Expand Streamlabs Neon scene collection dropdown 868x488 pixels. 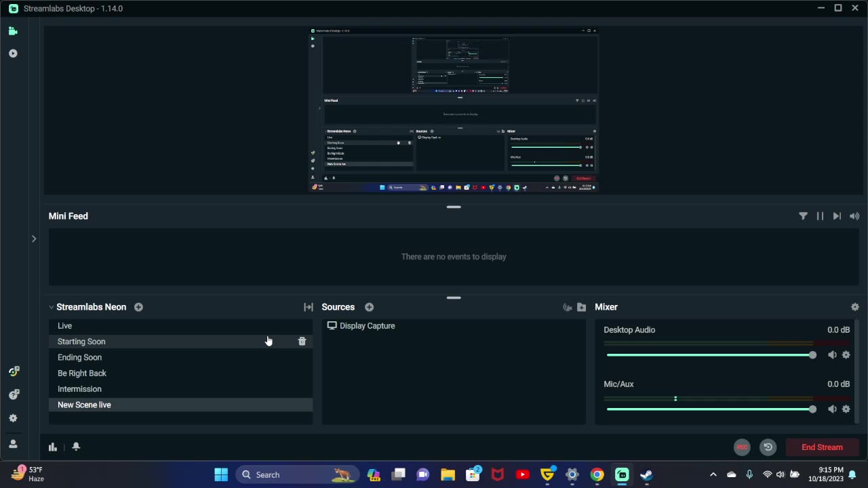[x=52, y=307]
